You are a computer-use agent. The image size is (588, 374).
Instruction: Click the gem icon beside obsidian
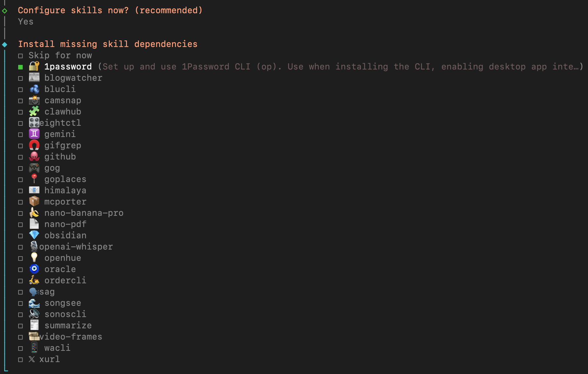(34, 235)
